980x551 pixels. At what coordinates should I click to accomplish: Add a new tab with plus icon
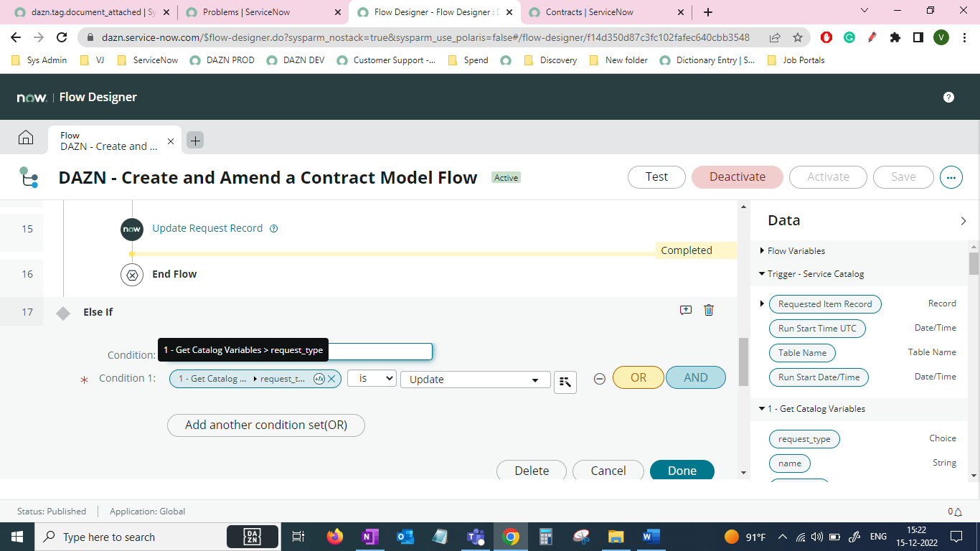point(195,141)
